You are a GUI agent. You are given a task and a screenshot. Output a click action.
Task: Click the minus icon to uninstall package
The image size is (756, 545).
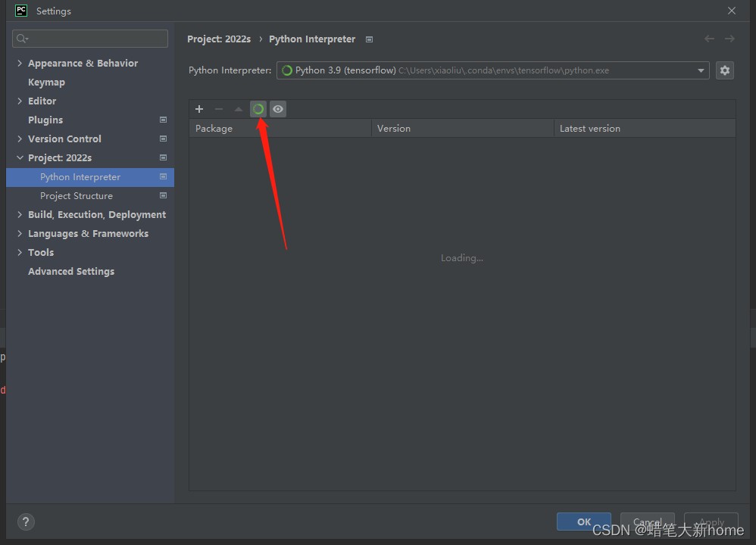[x=218, y=109]
